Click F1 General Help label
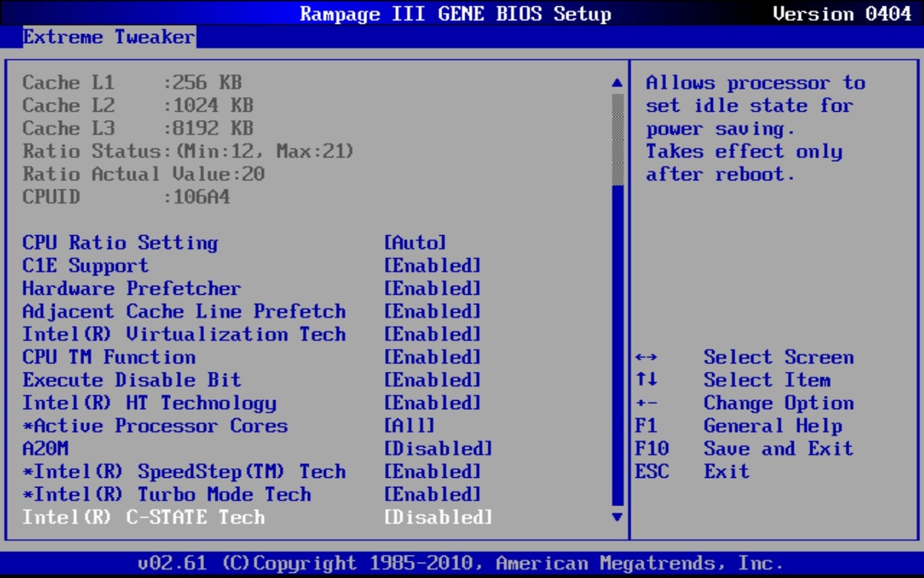Image resolution: width=924 pixels, height=578 pixels. [772, 426]
